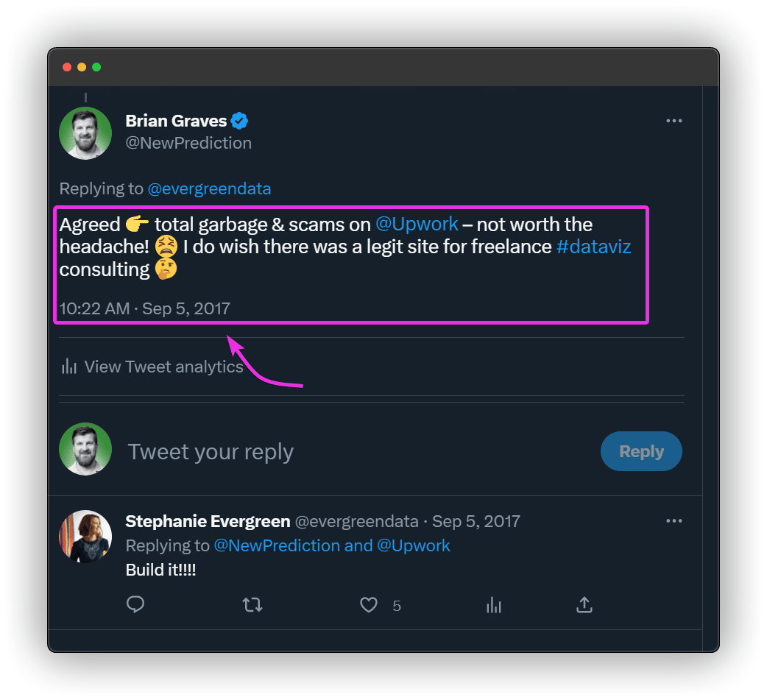Open the tweet timestamp 10:22 AM Sep 5, 2017
The image size is (767, 700).
tap(145, 308)
